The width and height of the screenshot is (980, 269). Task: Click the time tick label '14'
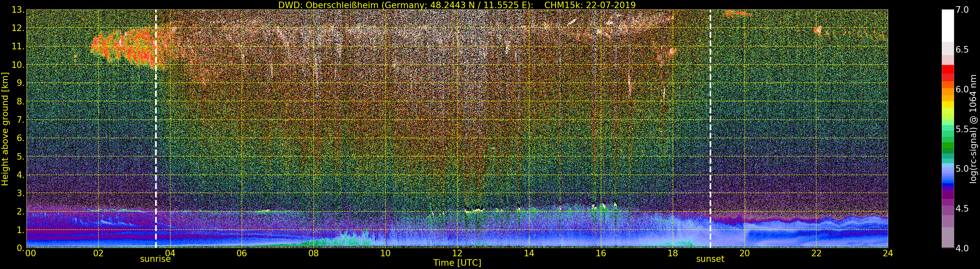click(x=529, y=253)
